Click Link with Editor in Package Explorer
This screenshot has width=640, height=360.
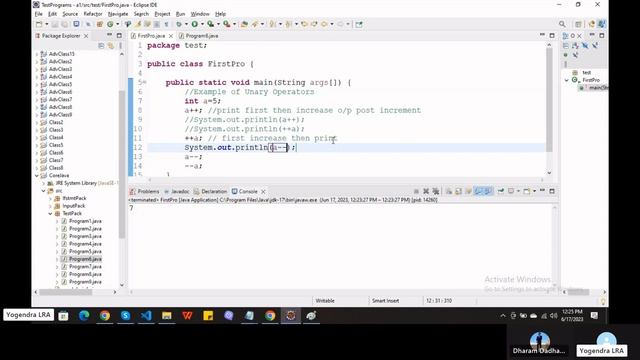coord(111,46)
